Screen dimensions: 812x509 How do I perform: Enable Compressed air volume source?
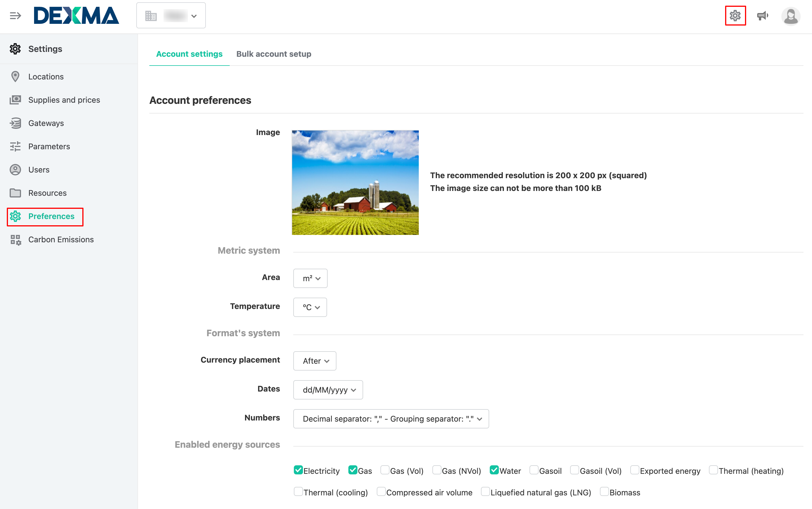(x=381, y=491)
